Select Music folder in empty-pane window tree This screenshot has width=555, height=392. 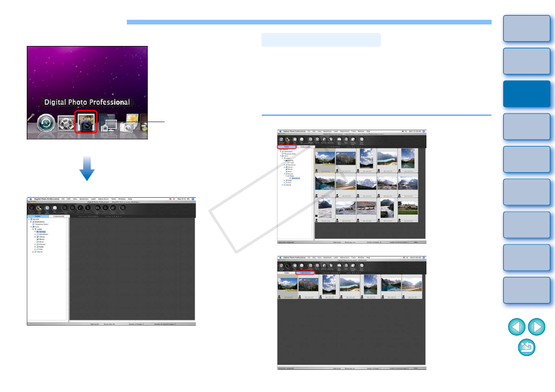coord(40,242)
